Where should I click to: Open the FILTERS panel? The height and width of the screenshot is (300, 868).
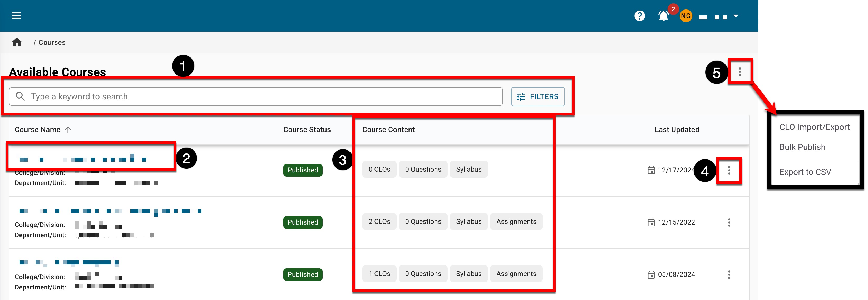(537, 96)
